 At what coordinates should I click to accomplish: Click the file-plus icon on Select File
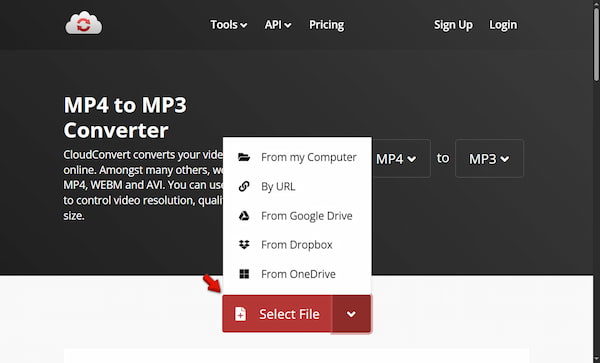[240, 314]
